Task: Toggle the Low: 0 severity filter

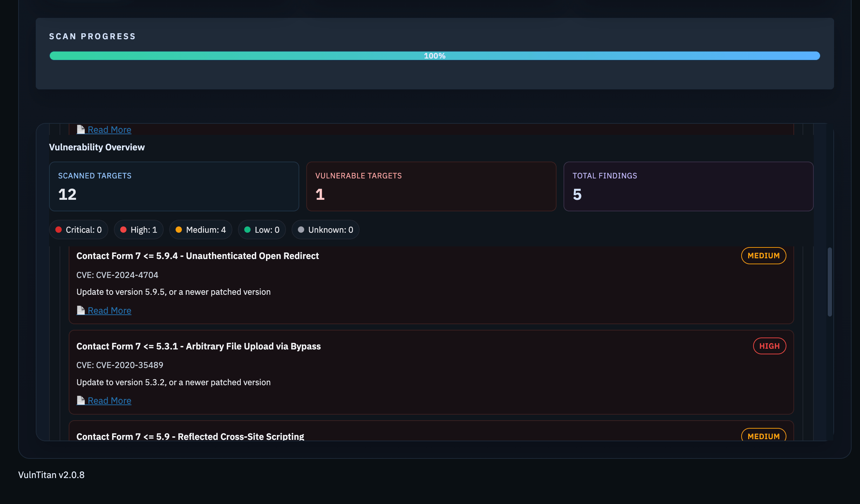Action: tap(262, 230)
